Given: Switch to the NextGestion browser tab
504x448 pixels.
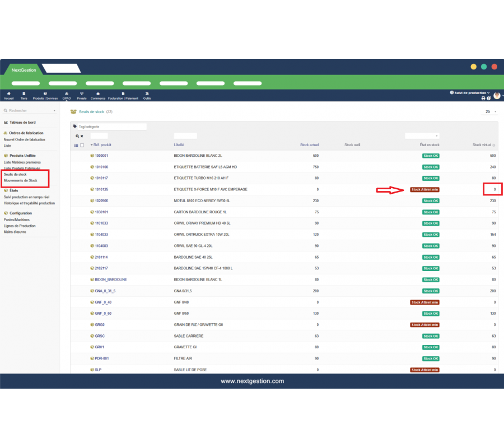Looking at the screenshot, I should pyautogui.click(x=24, y=70).
